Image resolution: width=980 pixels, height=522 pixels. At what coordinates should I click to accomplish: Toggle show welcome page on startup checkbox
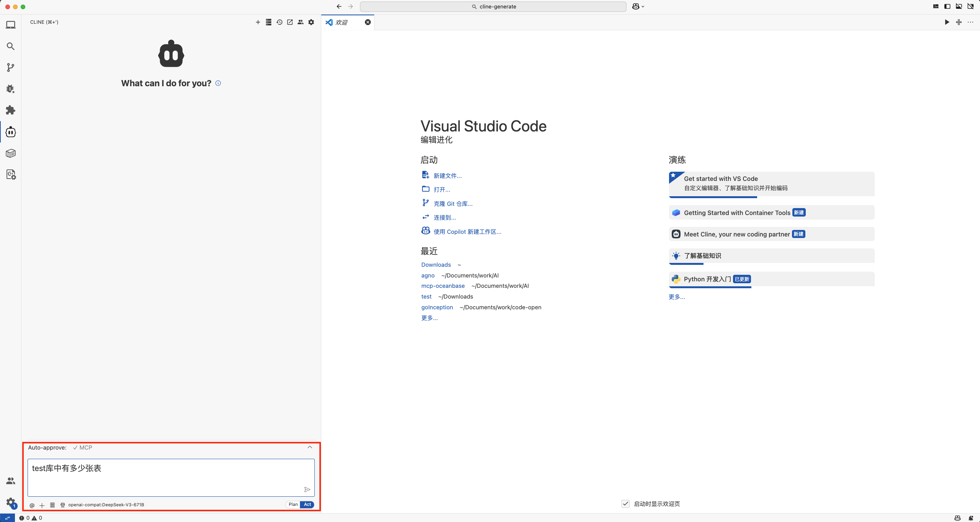625,504
